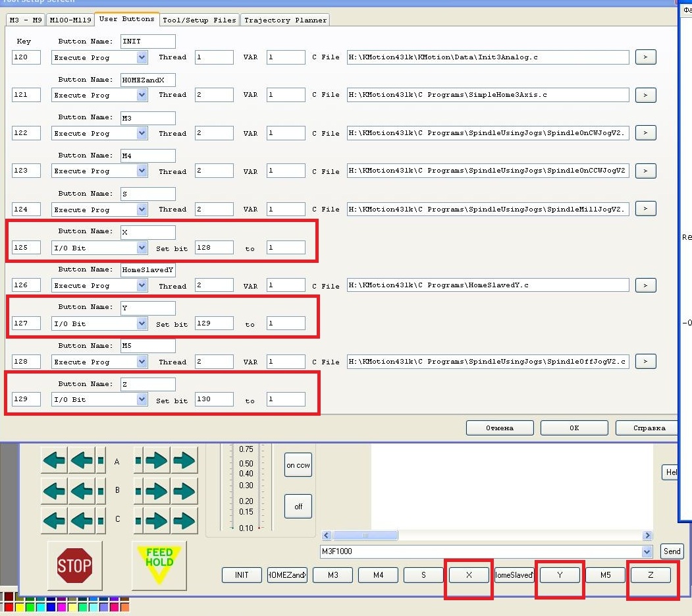Open action type dropdown for key 124
This screenshot has width=692, height=616.
coord(142,210)
